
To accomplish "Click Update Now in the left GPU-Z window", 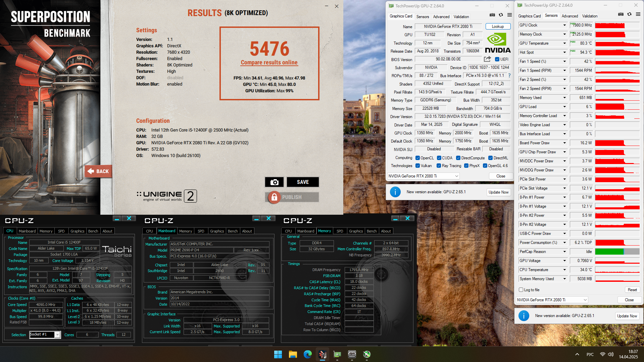I will point(498,192).
